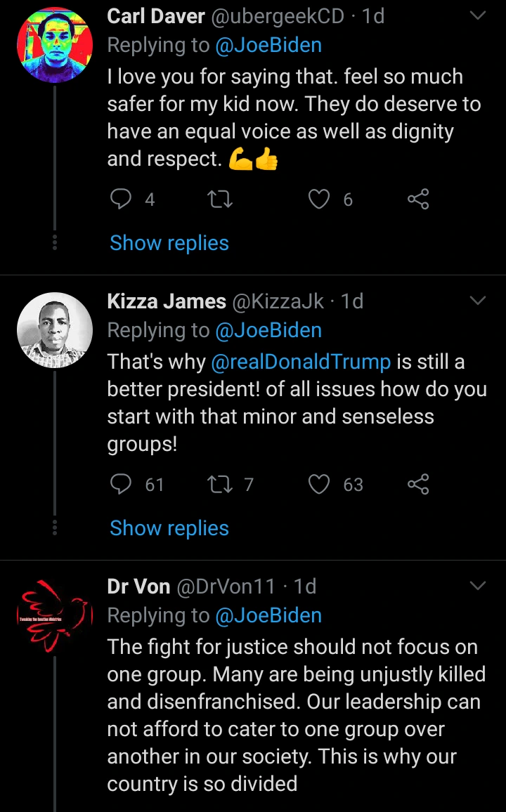506x812 pixels.
Task: Open the Kizza James display name
Action: coord(167,301)
